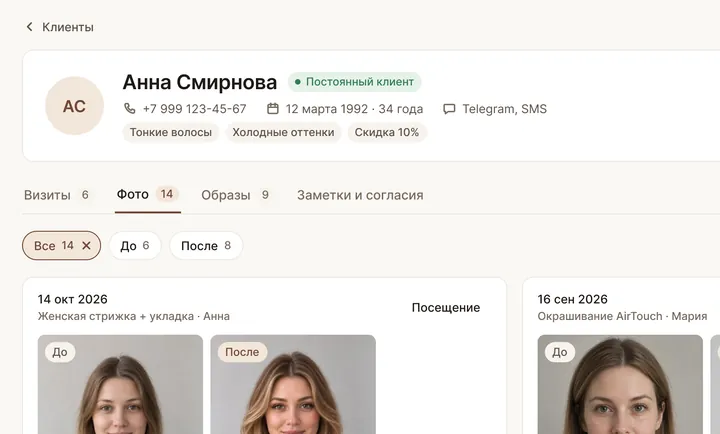Viewport: 720px width, 434px height.
Task: Open the До photo from 16 сен 2026
Action: (620, 384)
